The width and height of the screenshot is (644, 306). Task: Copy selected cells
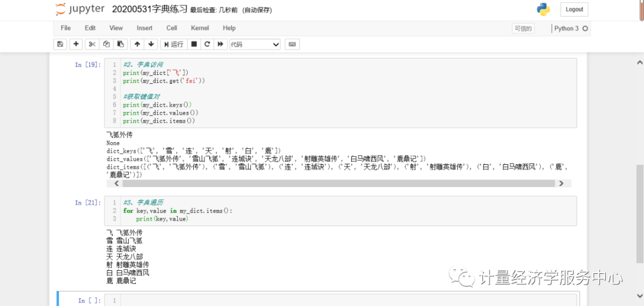coord(106,44)
